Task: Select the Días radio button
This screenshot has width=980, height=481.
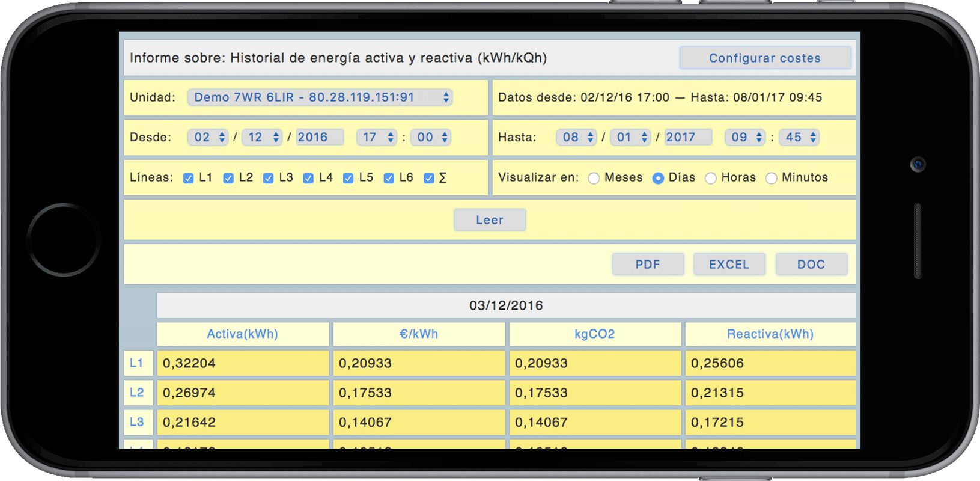Action: pyautogui.click(x=658, y=178)
